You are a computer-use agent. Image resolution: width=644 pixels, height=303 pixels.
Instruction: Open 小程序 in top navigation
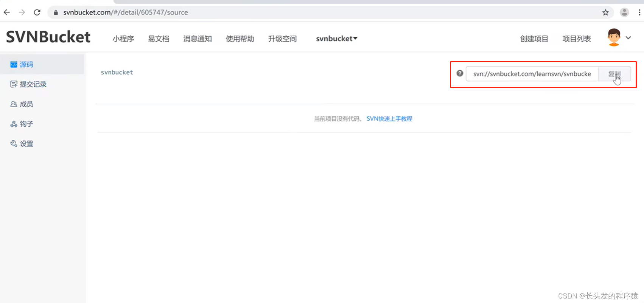[123, 39]
